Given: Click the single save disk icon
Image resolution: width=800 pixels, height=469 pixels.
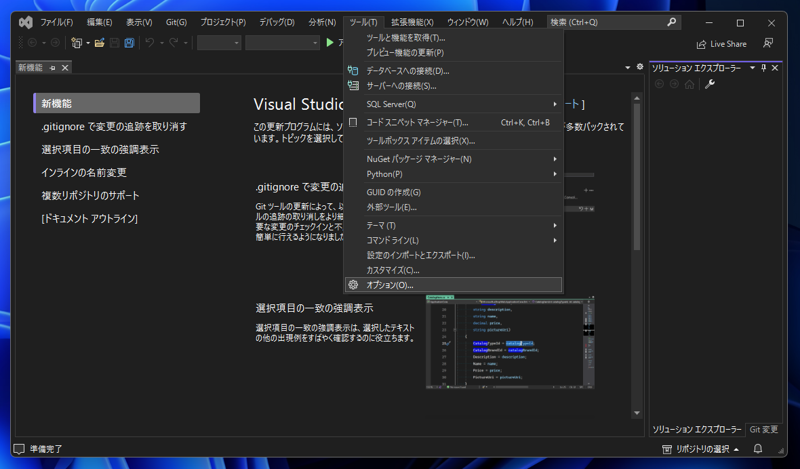Looking at the screenshot, I should coord(115,43).
